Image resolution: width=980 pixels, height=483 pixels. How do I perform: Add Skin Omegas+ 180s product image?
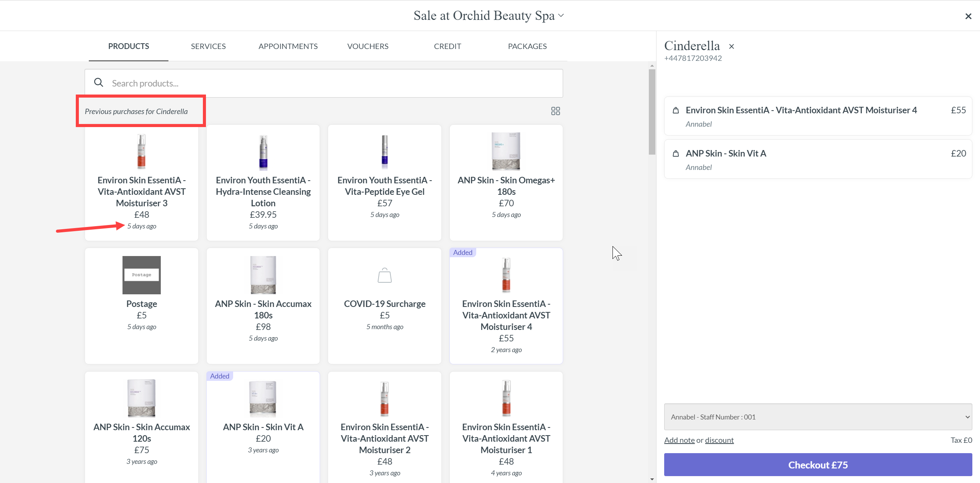506,151
